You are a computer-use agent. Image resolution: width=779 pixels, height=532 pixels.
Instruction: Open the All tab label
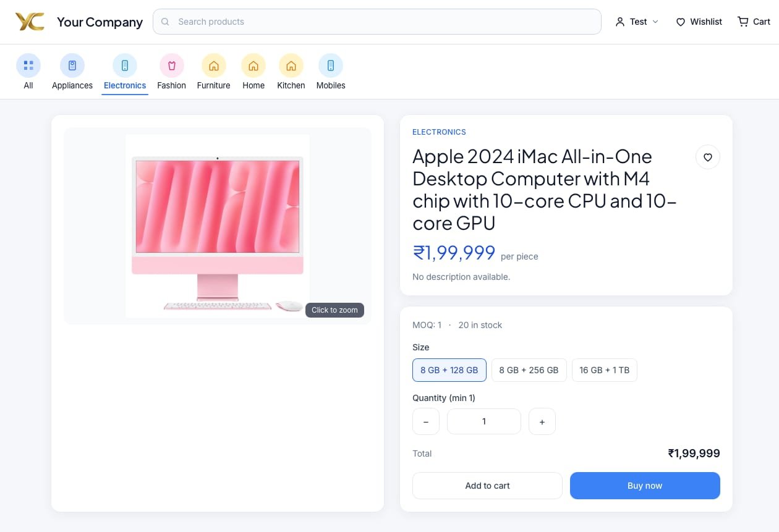click(x=28, y=85)
